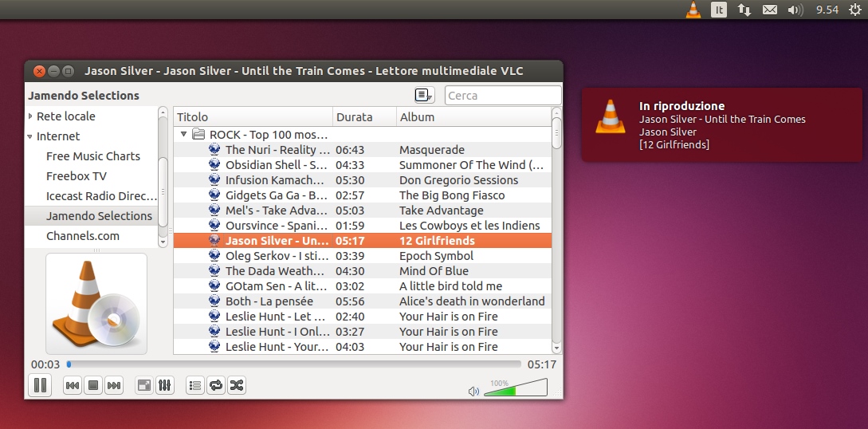Open VLC indicator in top panel
Screen dimensions: 868x429
pyautogui.click(x=693, y=10)
